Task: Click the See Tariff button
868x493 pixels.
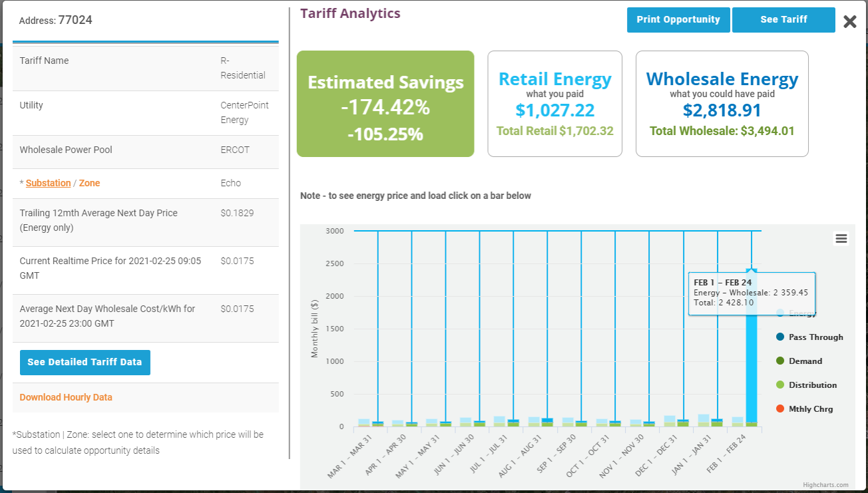Action: click(783, 20)
